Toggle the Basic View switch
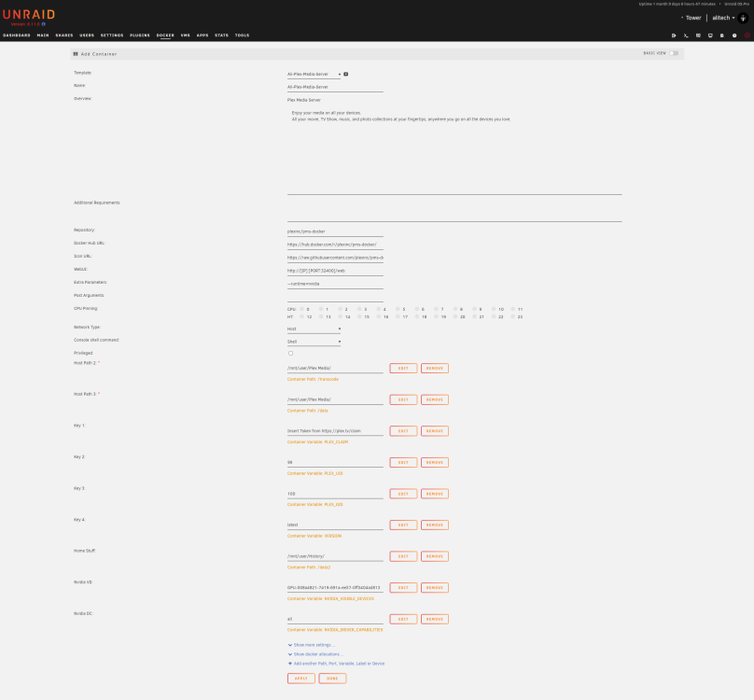Image resolution: width=754 pixels, height=700 pixels. tap(674, 53)
